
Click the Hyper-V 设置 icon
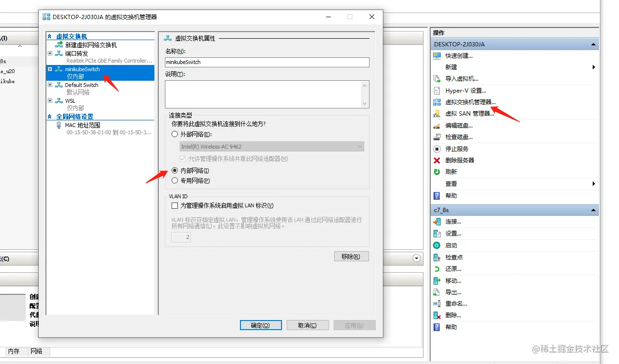[x=437, y=90]
